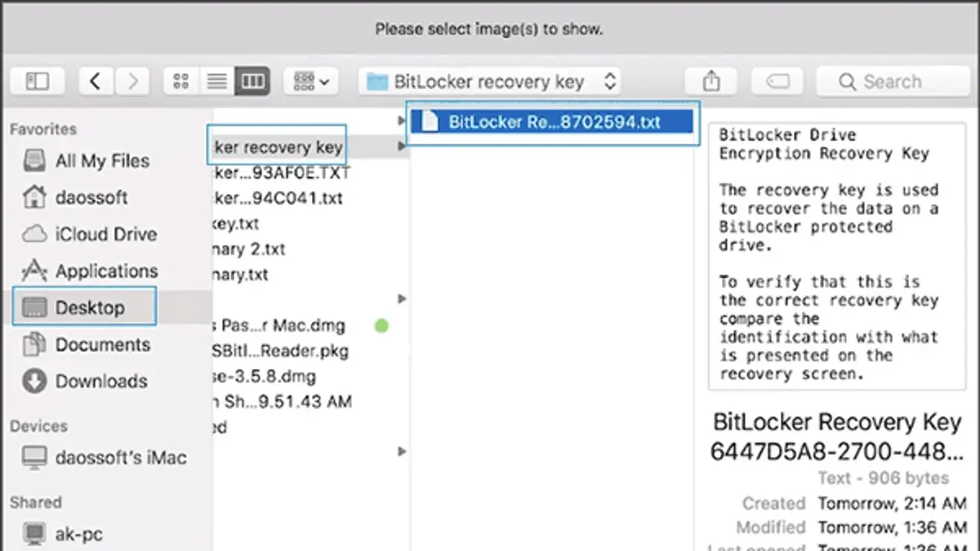Click the Devices sidebar heading
Image resolution: width=980 pixels, height=551 pixels.
tap(38, 426)
